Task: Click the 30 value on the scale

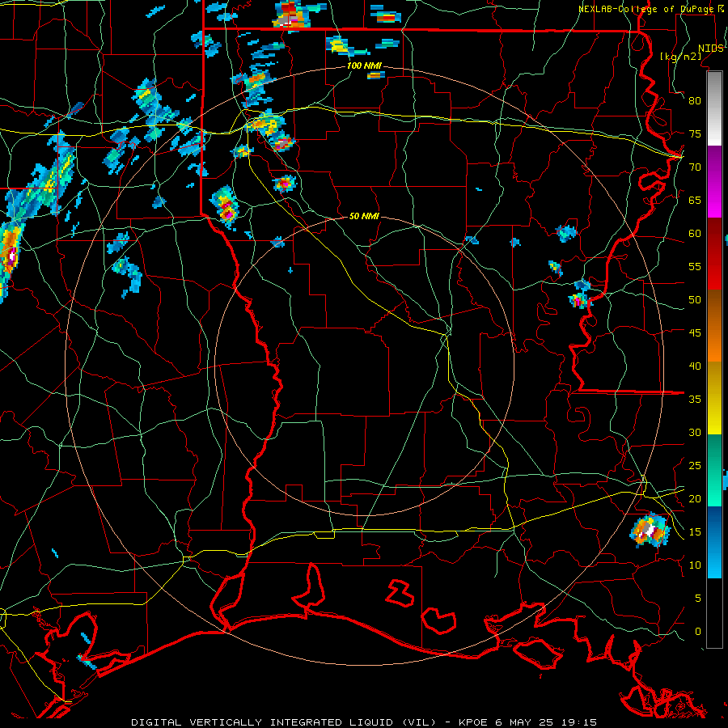Action: (x=695, y=432)
